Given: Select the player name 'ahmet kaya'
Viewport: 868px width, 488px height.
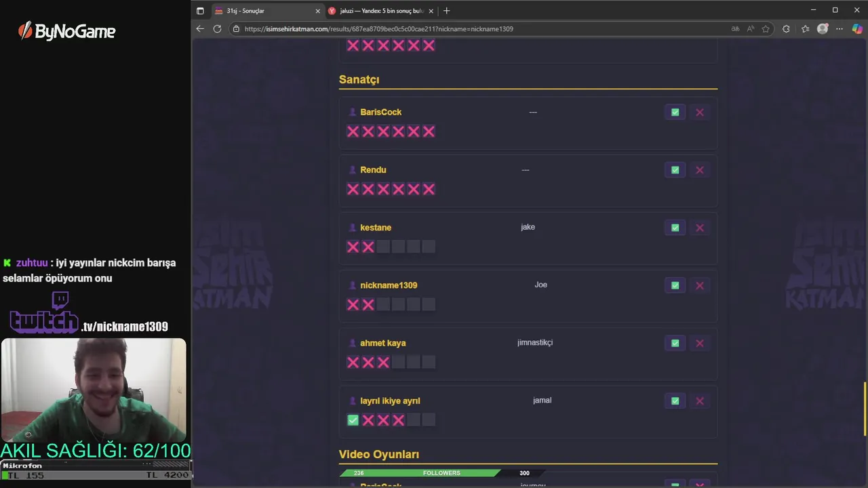Looking at the screenshot, I should 383,343.
